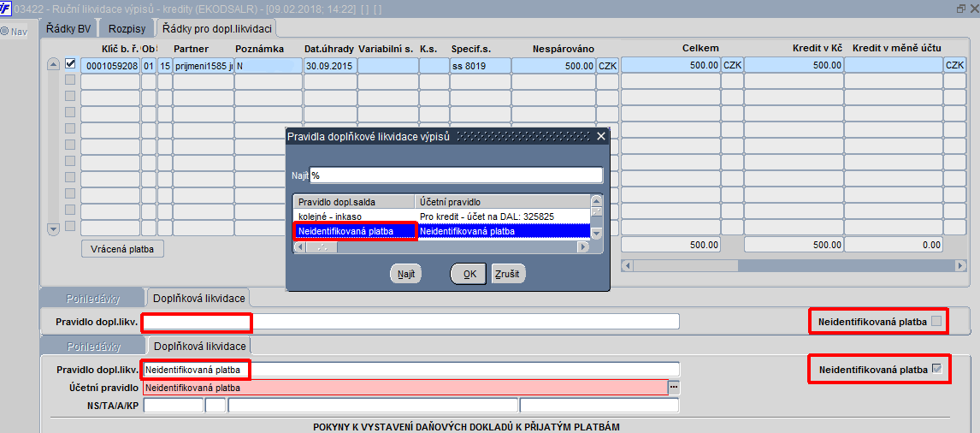Select the Nav radio button
This screenshot has width=980, height=433.
(4, 31)
